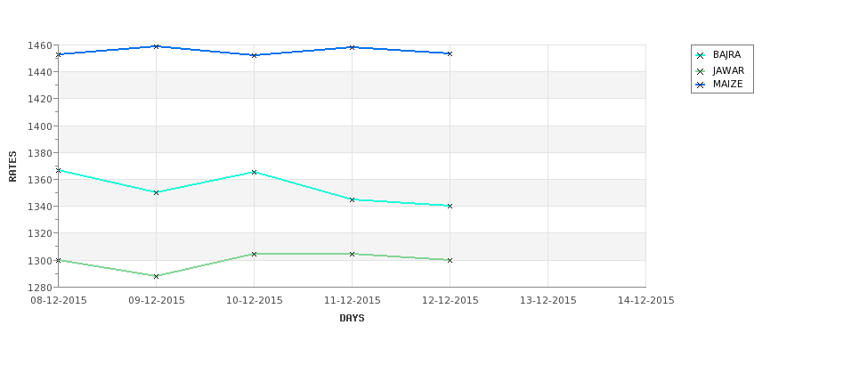The width and height of the screenshot is (868, 382).
Task: Click the RATES axis title
Action: pyautogui.click(x=12, y=167)
